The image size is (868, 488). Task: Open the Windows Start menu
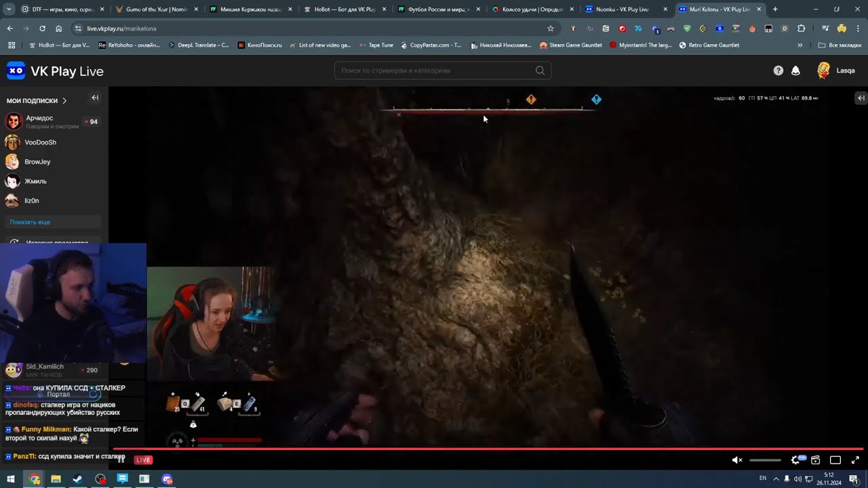11,479
